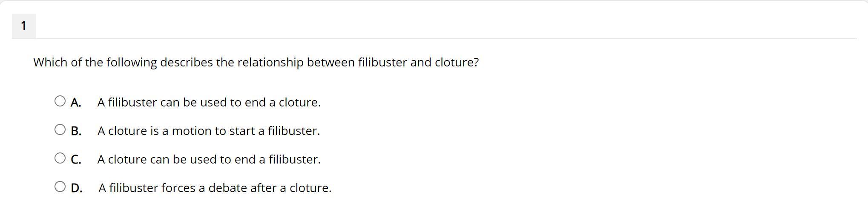
Task: Click the bold "D." answer letter
Action: tap(76, 188)
